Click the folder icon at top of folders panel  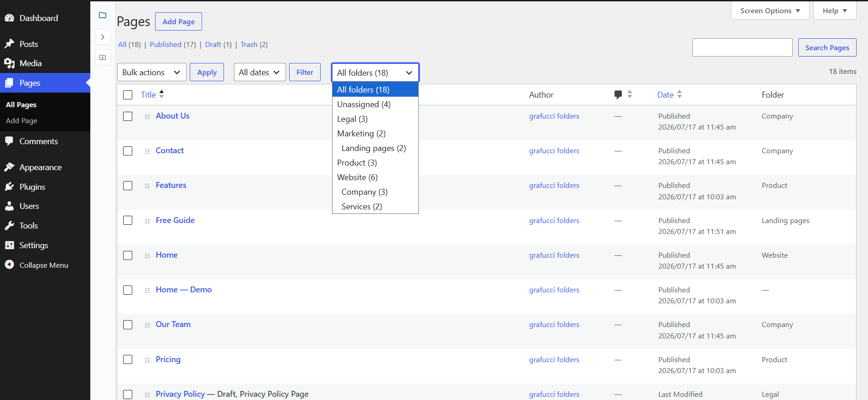103,15
